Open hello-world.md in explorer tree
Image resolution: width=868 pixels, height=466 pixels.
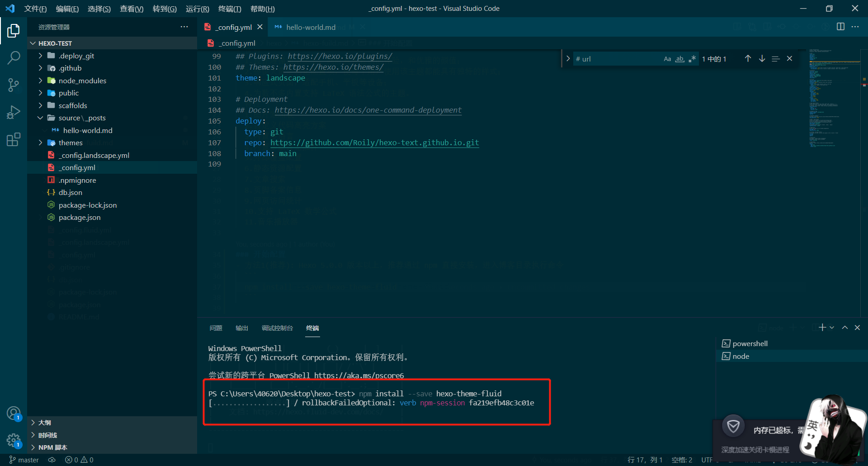[x=112, y=130]
